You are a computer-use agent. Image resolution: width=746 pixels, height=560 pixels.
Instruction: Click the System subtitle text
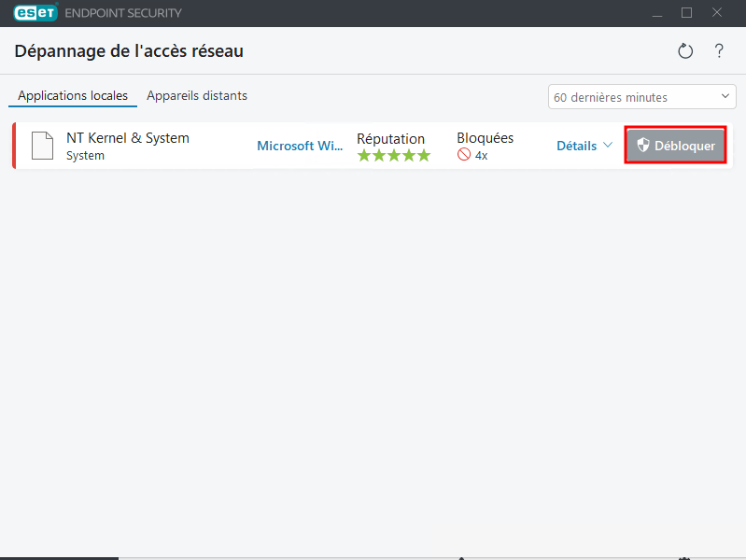(x=85, y=156)
